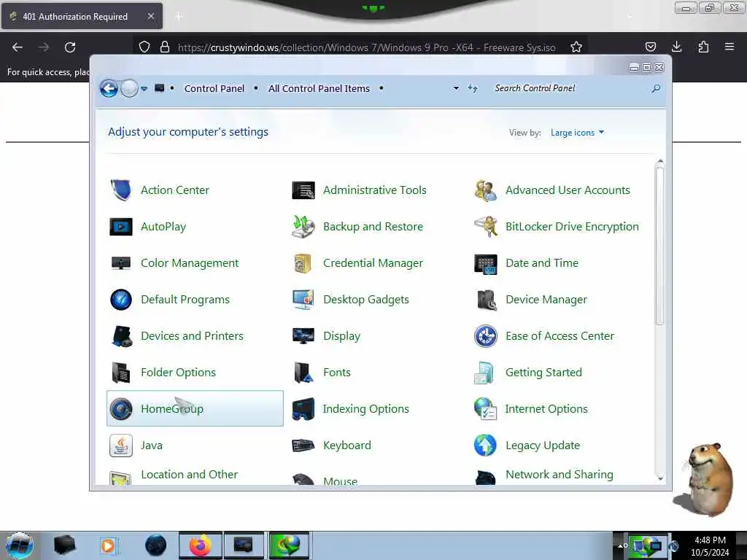Viewport: 747px width, 560px height.
Task: Open the Credential Manager vault icon
Action: tap(303, 262)
